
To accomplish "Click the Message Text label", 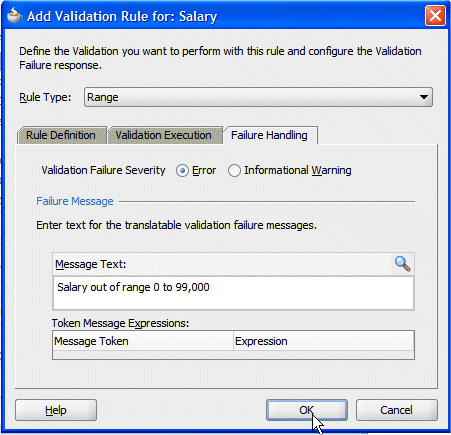I will [91, 264].
